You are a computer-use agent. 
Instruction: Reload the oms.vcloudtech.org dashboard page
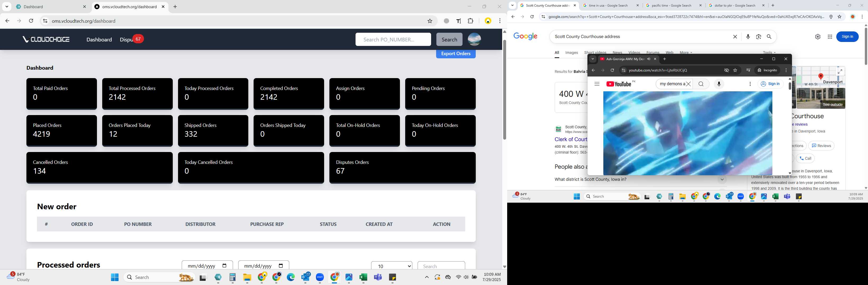(x=31, y=21)
